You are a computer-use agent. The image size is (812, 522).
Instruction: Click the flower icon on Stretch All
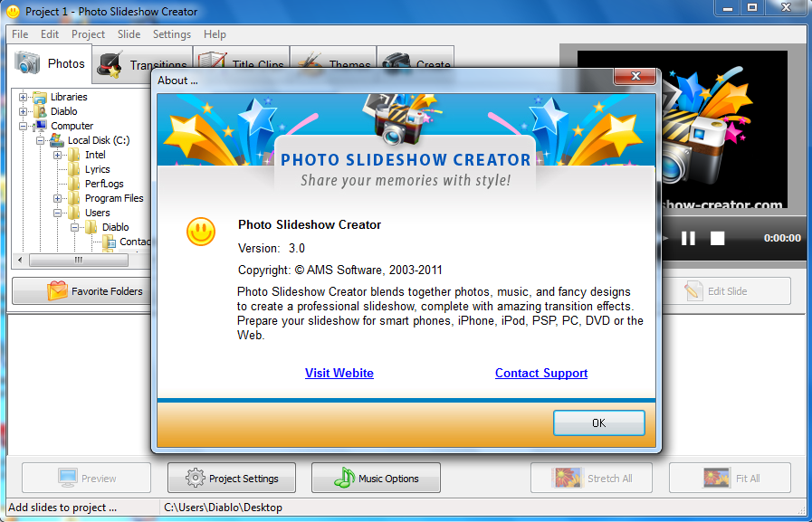pyautogui.click(x=567, y=478)
